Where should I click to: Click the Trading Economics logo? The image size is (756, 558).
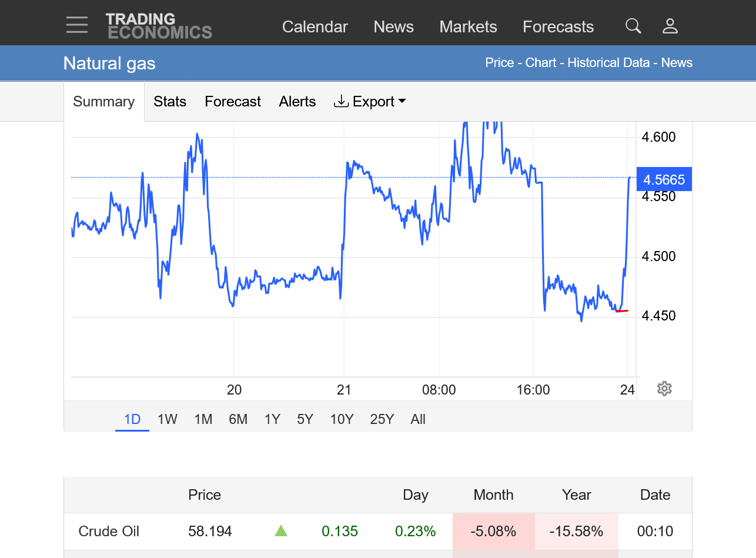pos(158,26)
